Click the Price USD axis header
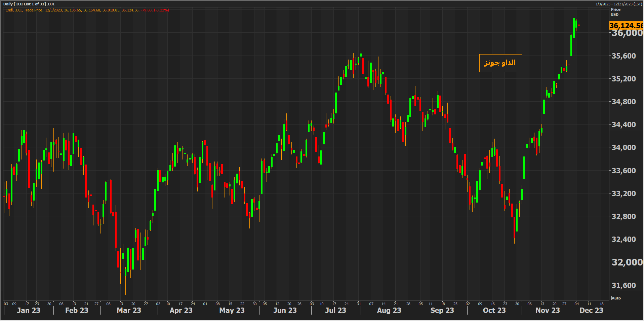 615,12
